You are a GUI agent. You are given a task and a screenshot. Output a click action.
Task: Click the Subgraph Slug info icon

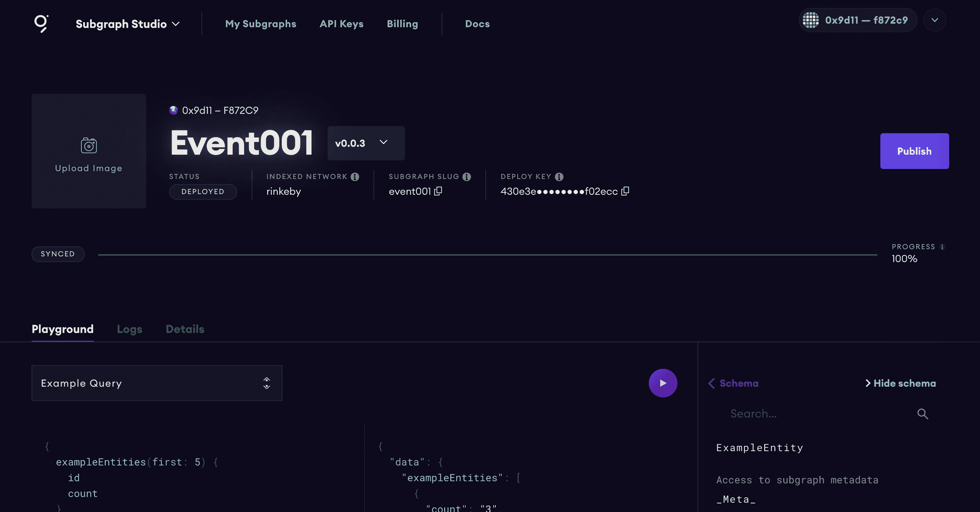466,177
